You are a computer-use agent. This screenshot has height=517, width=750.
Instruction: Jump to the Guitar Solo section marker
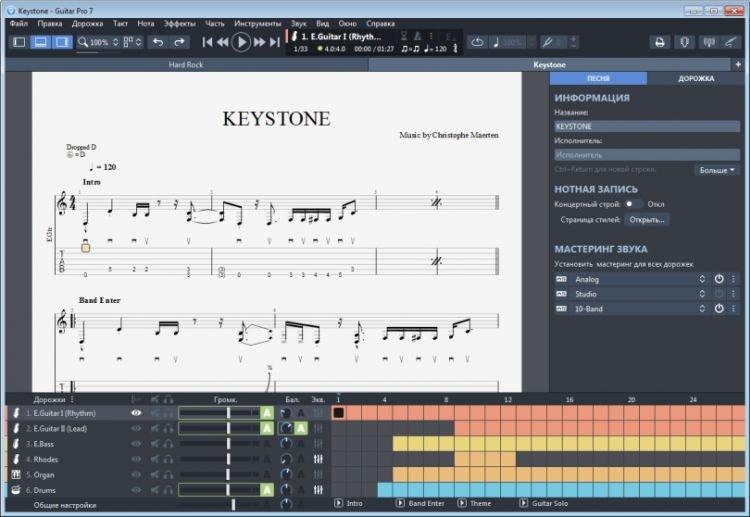(545, 503)
